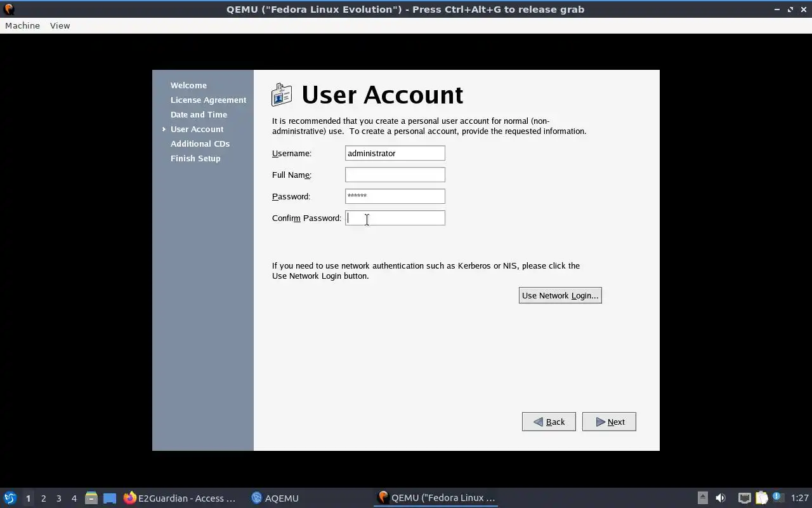Switch to workspace 3
Screen dimensions: 812x508
pyautogui.click(x=58, y=498)
